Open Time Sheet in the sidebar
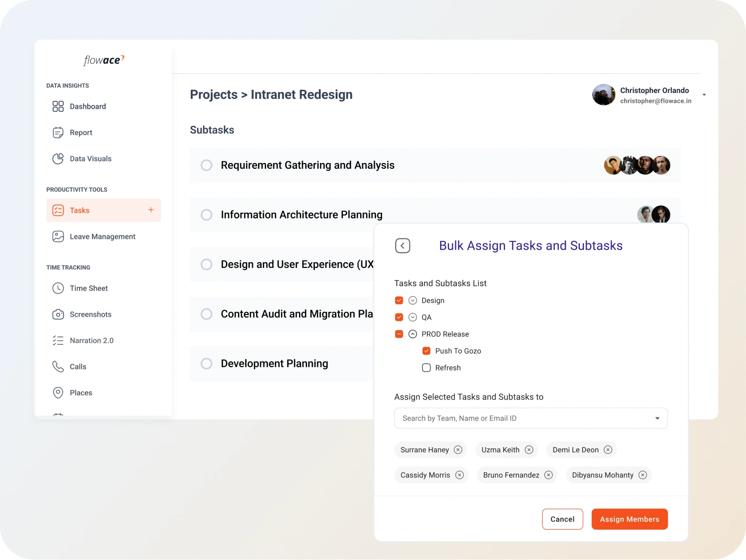The width and height of the screenshot is (746, 560). coord(89,288)
